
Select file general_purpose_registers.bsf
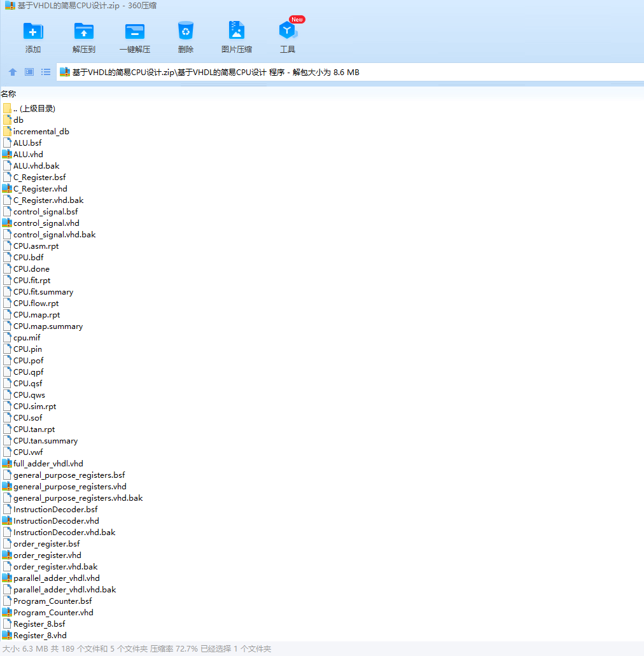click(69, 475)
